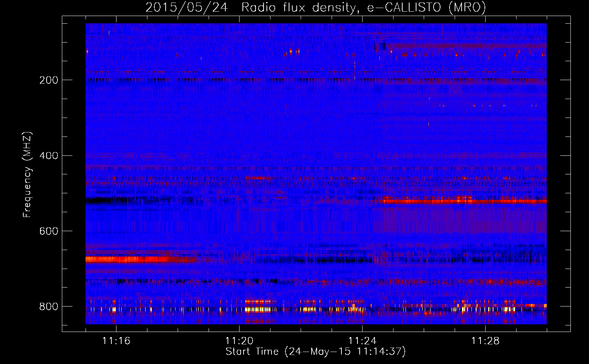
Task: Click the bright yellow burst near 810 MHz at 11:20
Action: pyautogui.click(x=258, y=310)
